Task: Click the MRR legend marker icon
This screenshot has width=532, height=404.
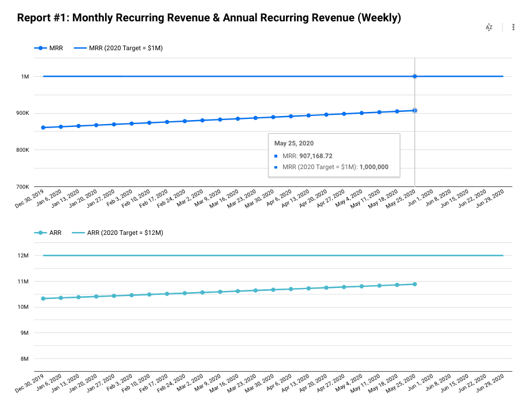Action: [x=41, y=48]
